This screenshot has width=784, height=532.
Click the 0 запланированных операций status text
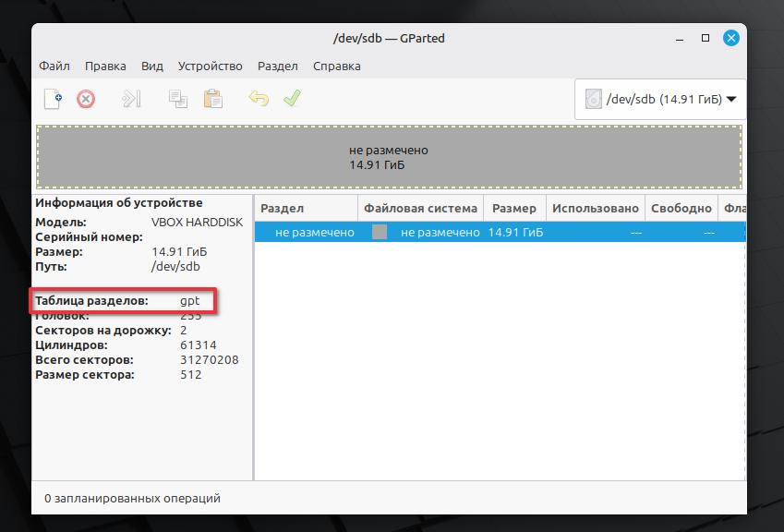pyautogui.click(x=132, y=498)
